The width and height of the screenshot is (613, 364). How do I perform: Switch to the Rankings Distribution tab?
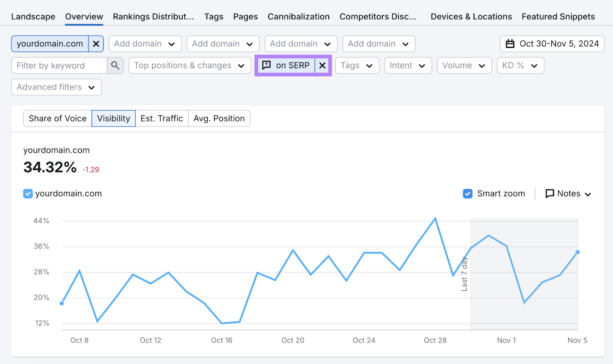coord(153,16)
